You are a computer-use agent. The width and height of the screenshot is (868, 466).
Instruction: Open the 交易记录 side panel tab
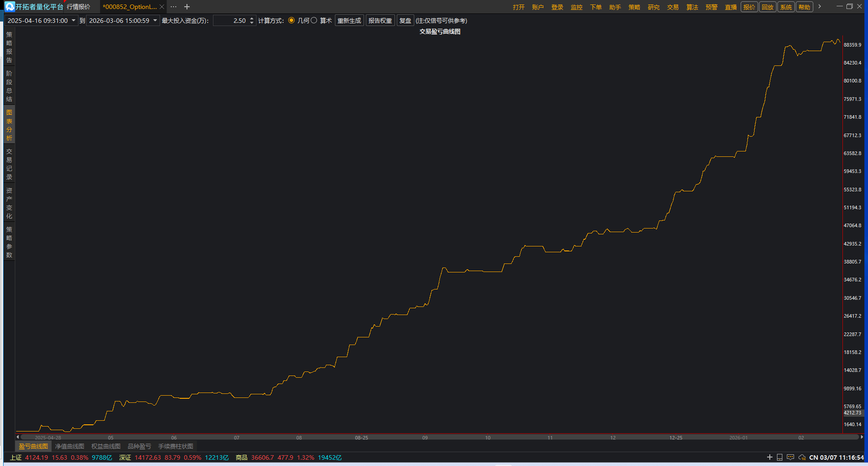(9, 164)
